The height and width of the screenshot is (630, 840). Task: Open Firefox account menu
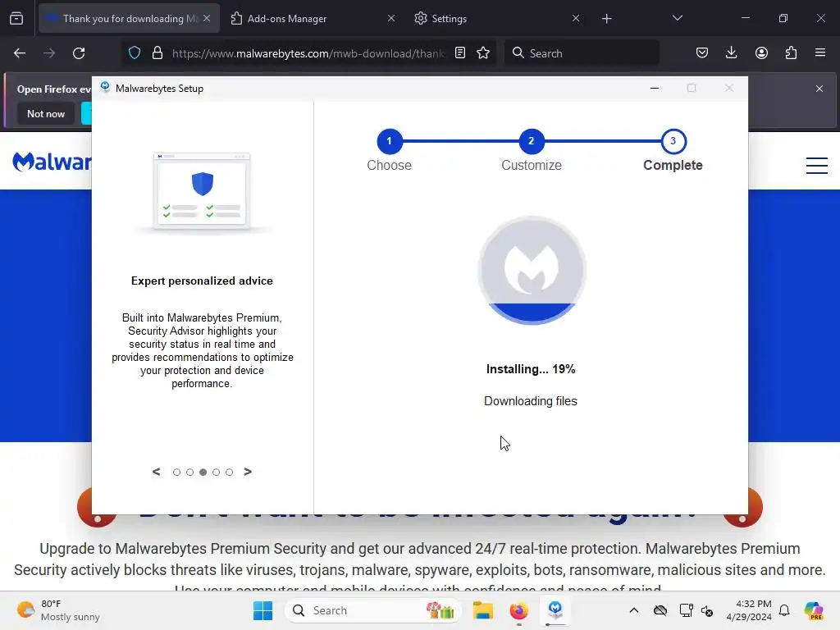pos(761,52)
